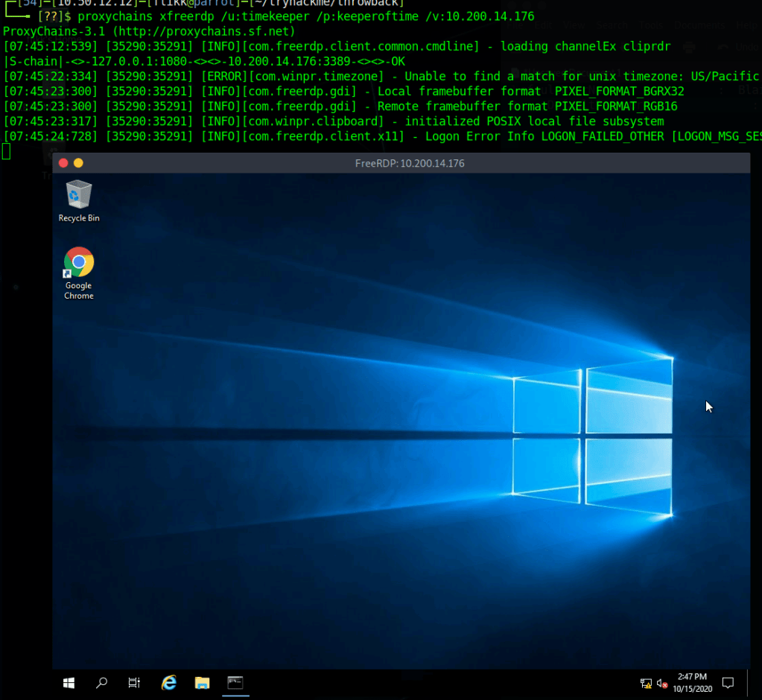Open the Windows Start menu
762x700 pixels.
click(69, 682)
